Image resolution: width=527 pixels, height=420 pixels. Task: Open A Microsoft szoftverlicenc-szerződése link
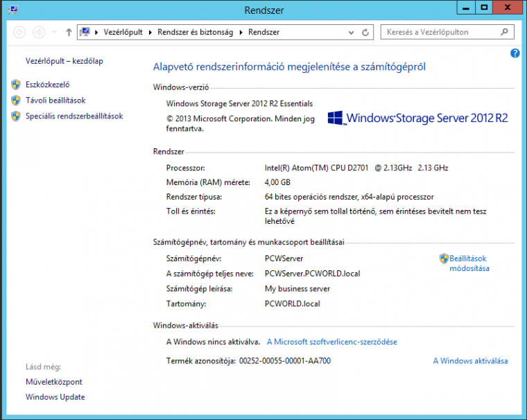coord(331,342)
